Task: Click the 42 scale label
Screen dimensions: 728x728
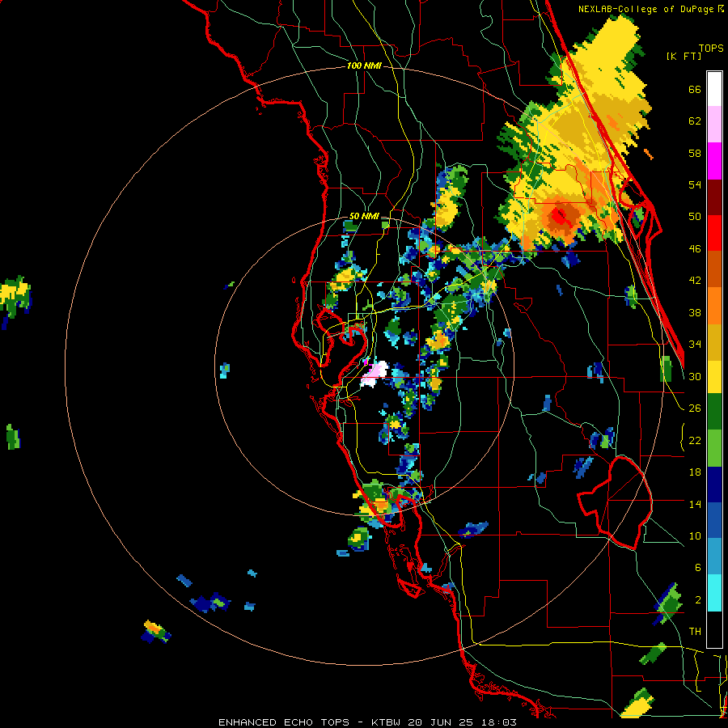Action: (x=695, y=281)
